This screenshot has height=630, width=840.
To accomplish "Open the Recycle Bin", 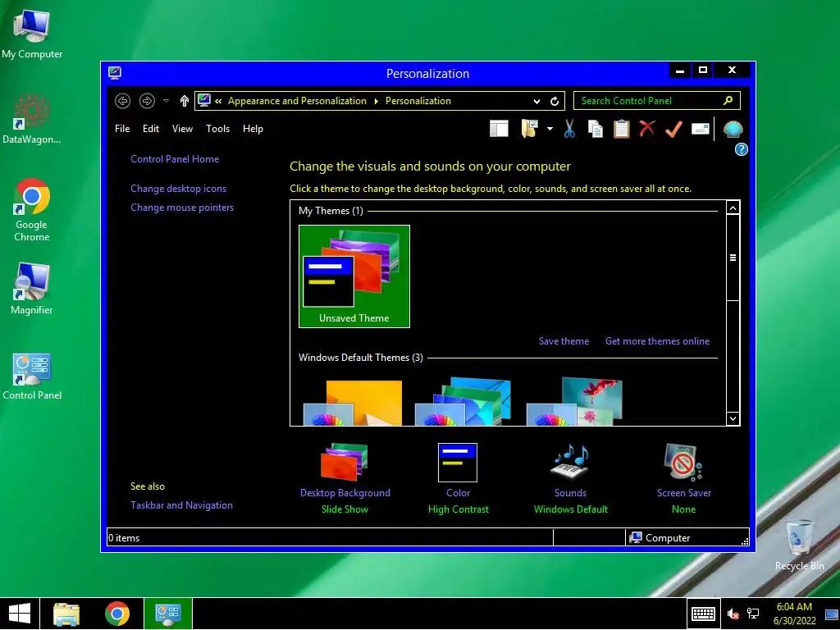I will [x=799, y=546].
